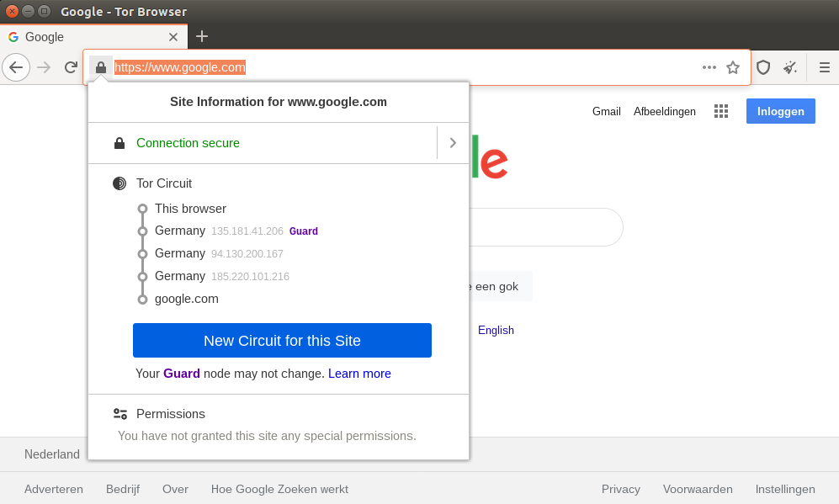
Task: Click the Permissions heading
Action: [170, 414]
